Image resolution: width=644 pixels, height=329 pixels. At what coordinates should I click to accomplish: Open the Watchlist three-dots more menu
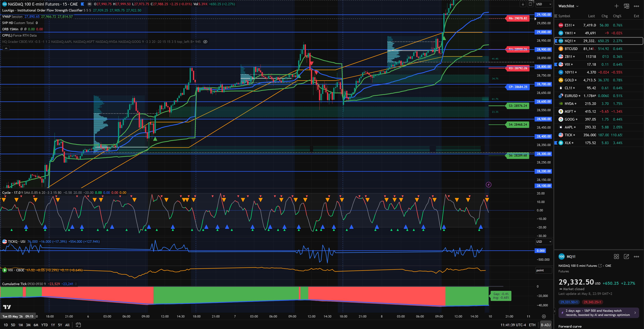click(x=636, y=6)
